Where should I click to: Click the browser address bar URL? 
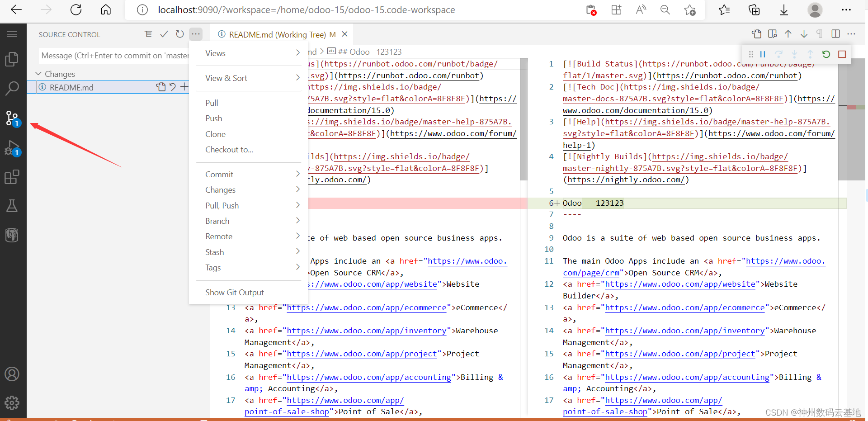coord(307,10)
